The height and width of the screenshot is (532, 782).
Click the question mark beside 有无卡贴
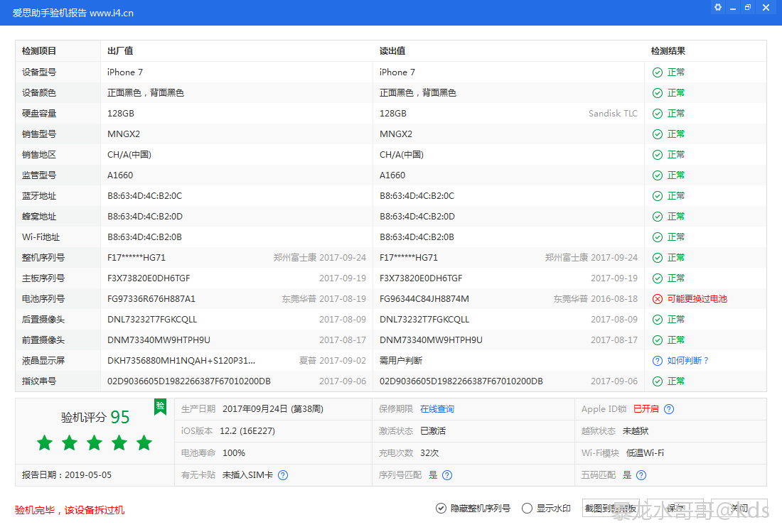[x=283, y=475]
